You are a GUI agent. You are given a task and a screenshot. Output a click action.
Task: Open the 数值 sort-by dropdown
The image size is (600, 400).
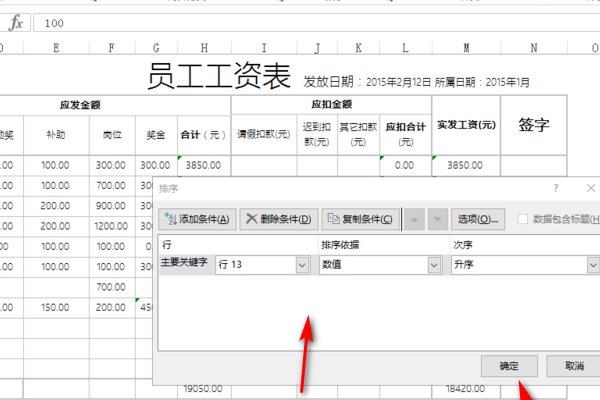tap(434, 264)
